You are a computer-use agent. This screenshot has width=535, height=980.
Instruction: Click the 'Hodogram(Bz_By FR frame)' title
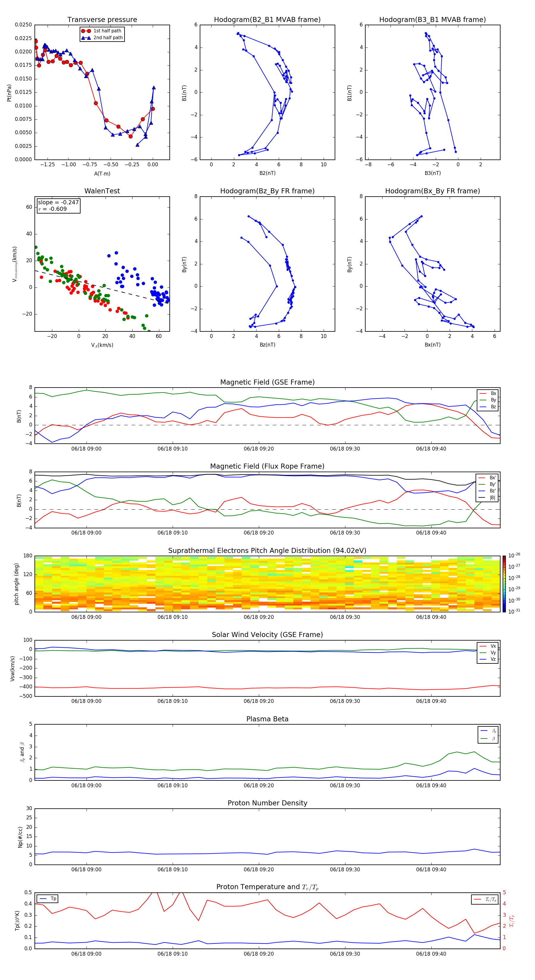tap(267, 191)
